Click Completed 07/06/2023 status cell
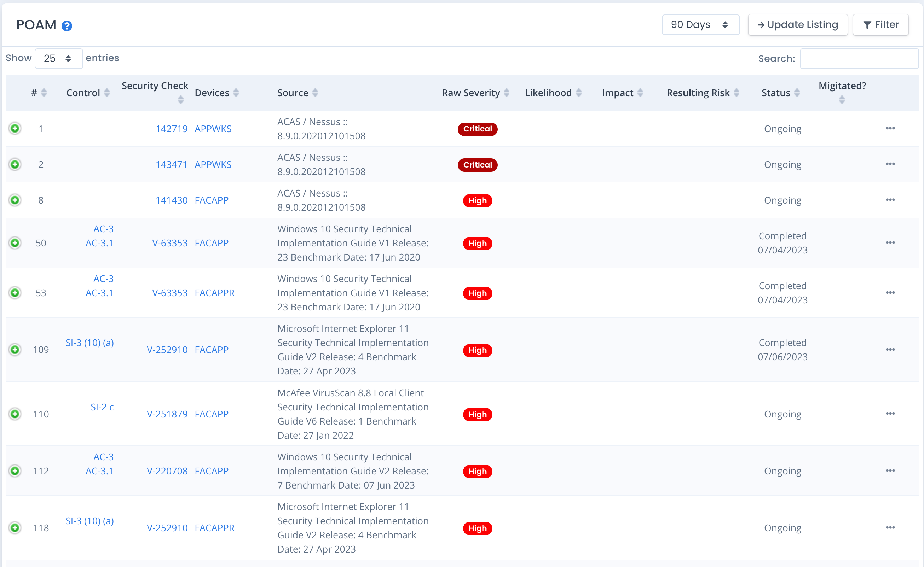Image resolution: width=924 pixels, height=567 pixels. (x=782, y=350)
